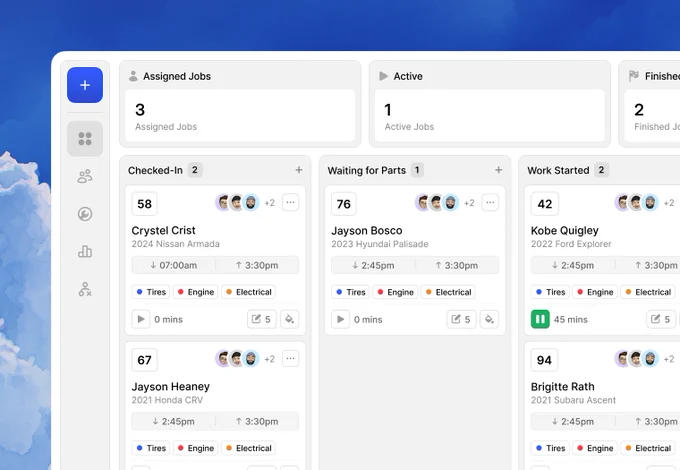The width and height of the screenshot is (680, 470).
Task: Open the Jayson Bosco customer name
Action: 367,230
